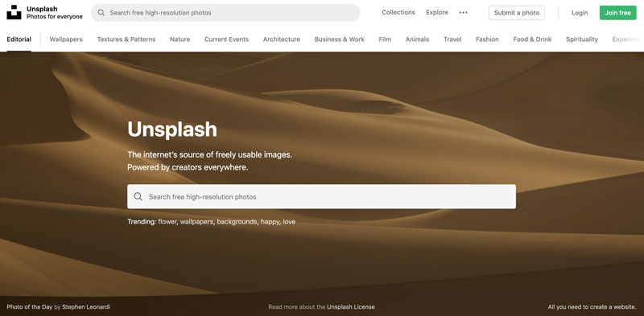Open the Unsplash License link
Viewport: 644px width, 316px height.
coord(351,307)
